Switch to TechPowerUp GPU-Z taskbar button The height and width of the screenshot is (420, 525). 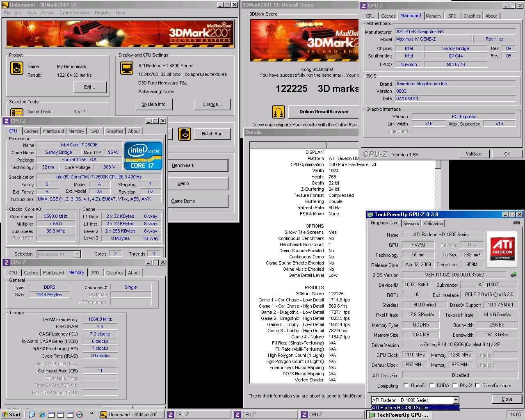[x=399, y=414]
